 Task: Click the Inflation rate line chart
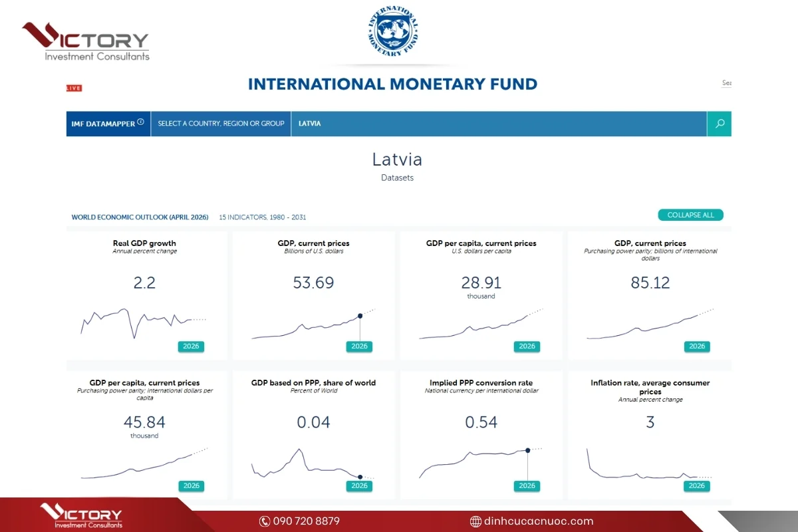[x=649, y=464]
